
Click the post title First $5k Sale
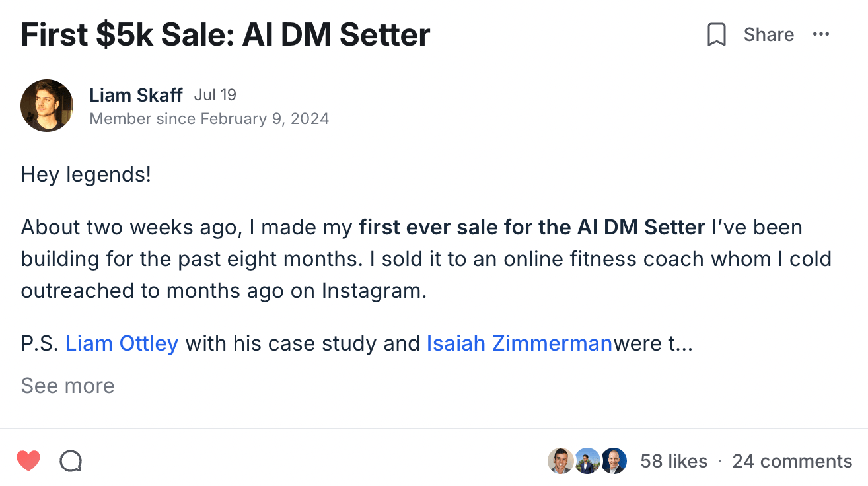click(225, 34)
